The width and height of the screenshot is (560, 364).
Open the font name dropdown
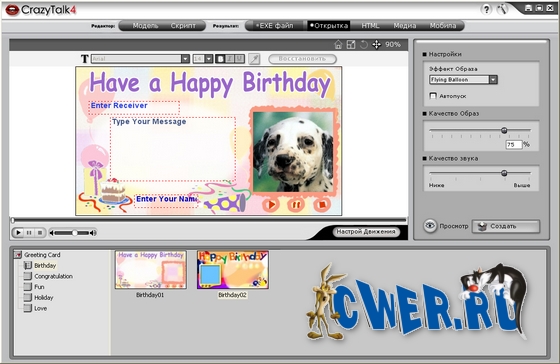coord(185,59)
